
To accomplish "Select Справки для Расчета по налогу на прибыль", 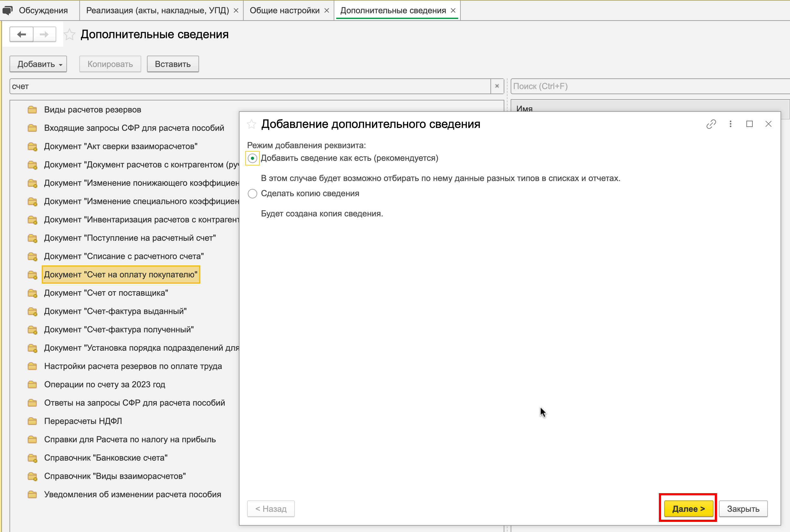I will pyautogui.click(x=130, y=439).
